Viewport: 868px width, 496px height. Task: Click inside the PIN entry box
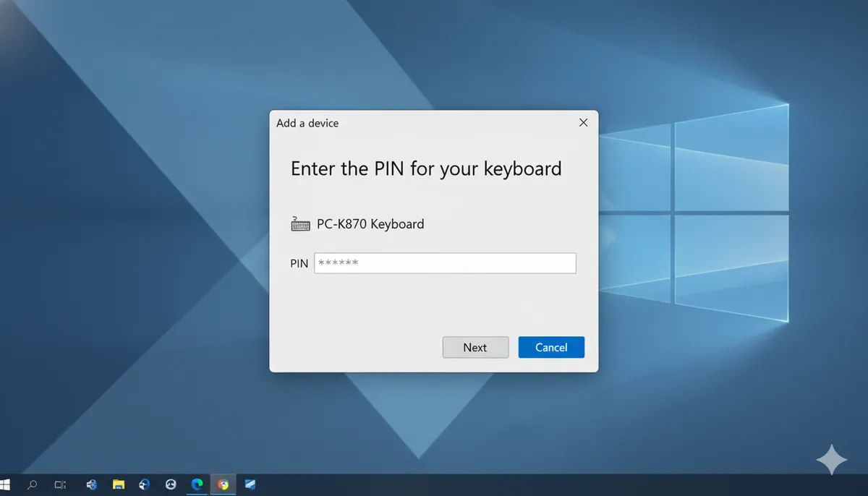(445, 262)
